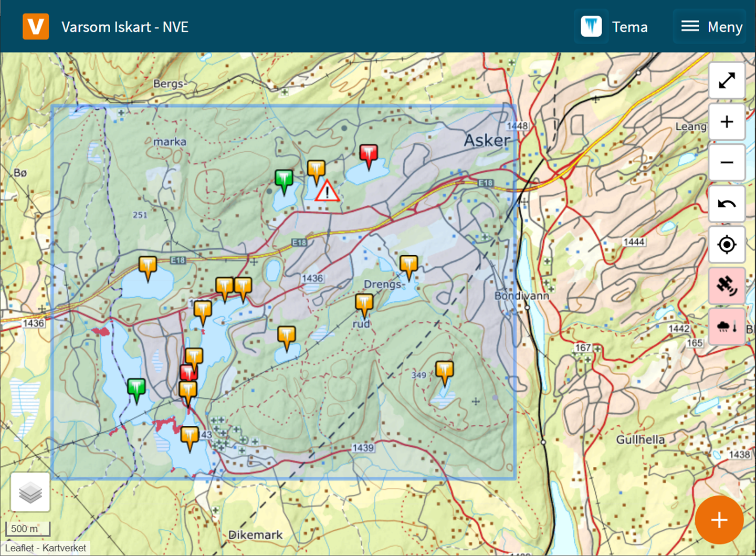
Task: Click the undo back-arrow map button
Action: tap(727, 204)
